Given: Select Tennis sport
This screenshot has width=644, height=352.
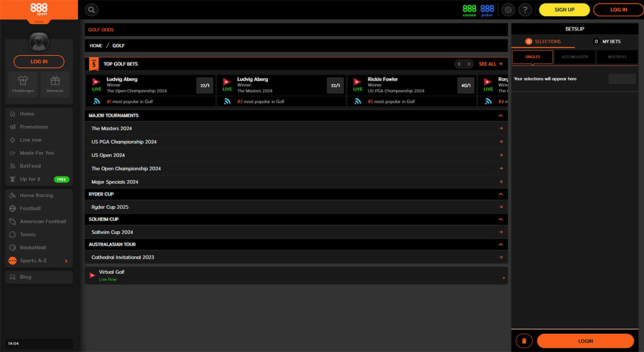Looking at the screenshot, I should click(39, 235).
